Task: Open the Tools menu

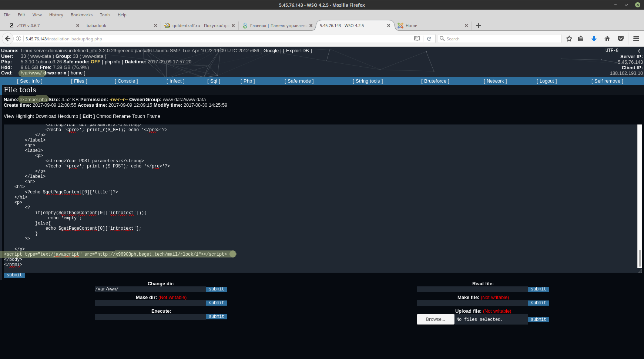Action: (x=105, y=15)
